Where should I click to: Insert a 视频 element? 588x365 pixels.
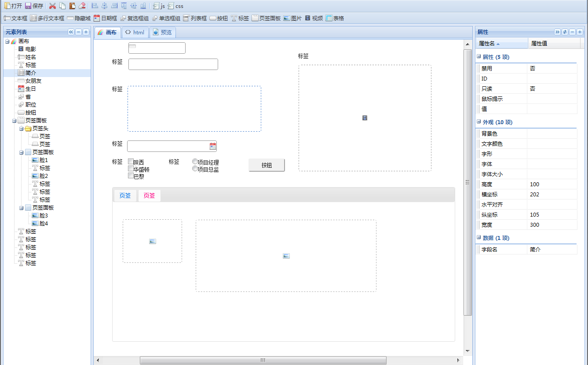(315, 18)
